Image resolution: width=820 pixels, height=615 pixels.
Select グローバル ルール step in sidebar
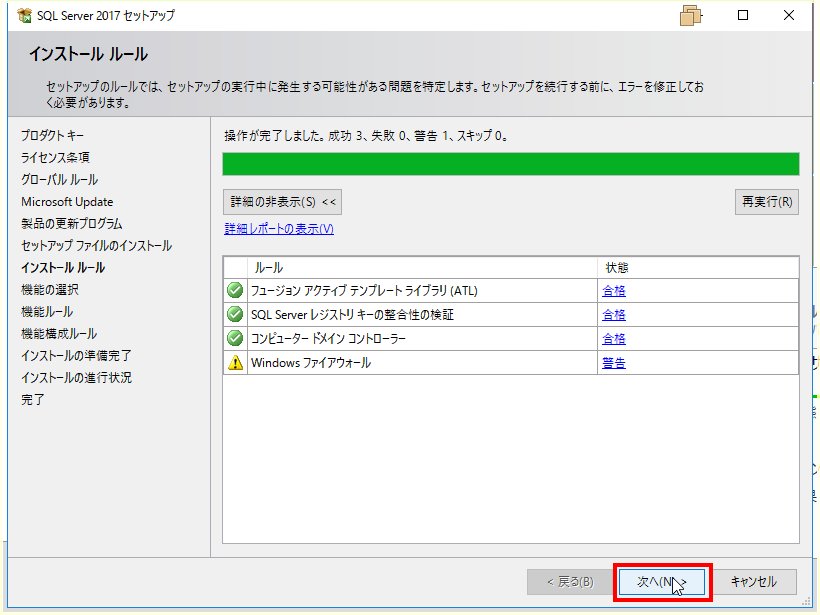(60, 179)
